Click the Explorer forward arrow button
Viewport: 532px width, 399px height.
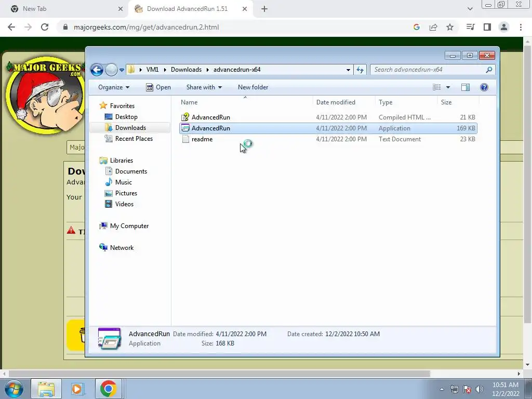[111, 70]
